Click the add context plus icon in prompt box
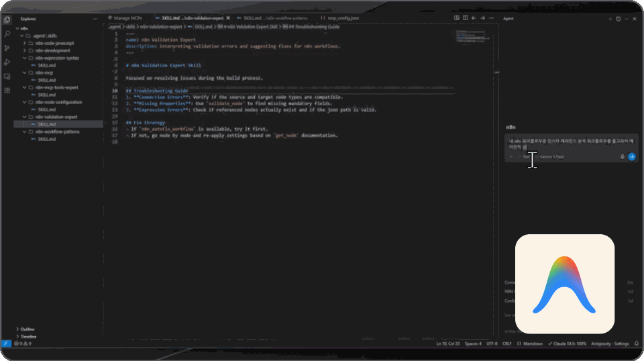The height and width of the screenshot is (361, 644). (511, 157)
